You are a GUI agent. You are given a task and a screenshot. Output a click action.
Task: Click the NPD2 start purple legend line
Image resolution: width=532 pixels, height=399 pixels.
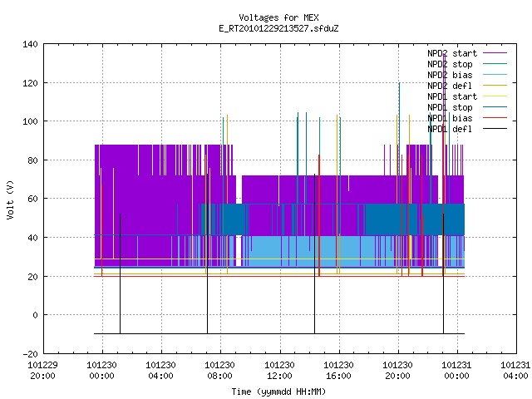click(495, 53)
